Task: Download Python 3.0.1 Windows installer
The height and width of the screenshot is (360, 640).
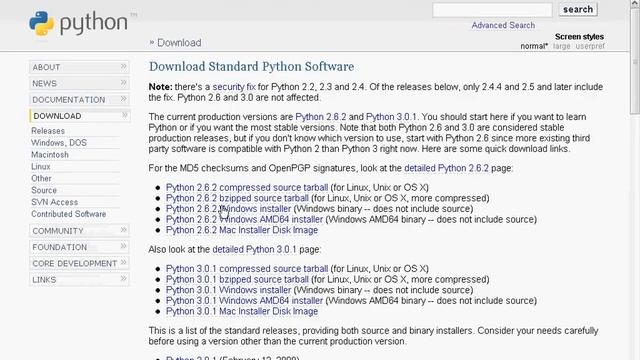Action: point(228,290)
